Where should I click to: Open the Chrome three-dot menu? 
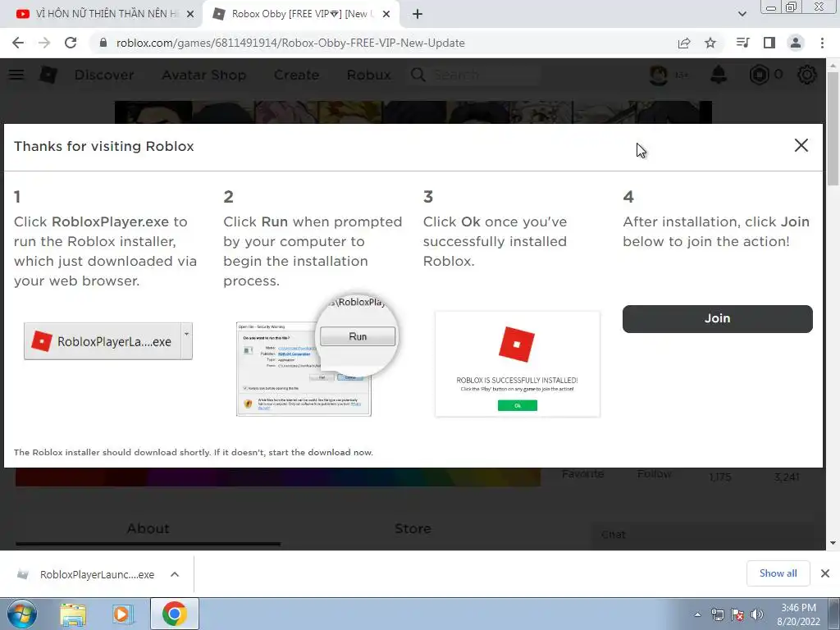coord(822,43)
